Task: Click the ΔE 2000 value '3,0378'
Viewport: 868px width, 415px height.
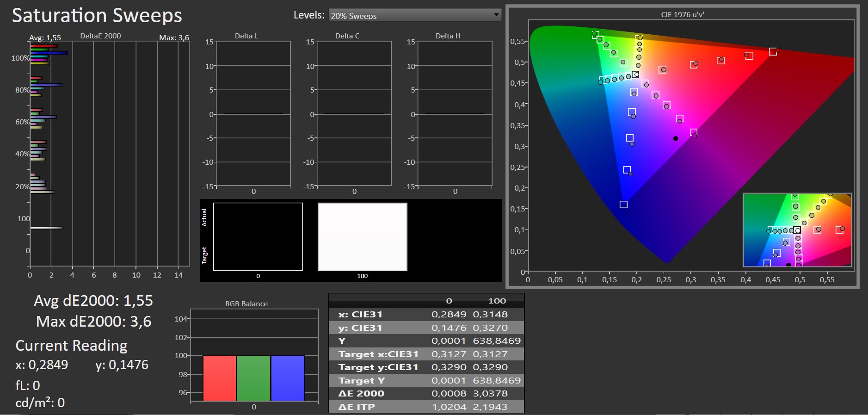Action: point(490,394)
